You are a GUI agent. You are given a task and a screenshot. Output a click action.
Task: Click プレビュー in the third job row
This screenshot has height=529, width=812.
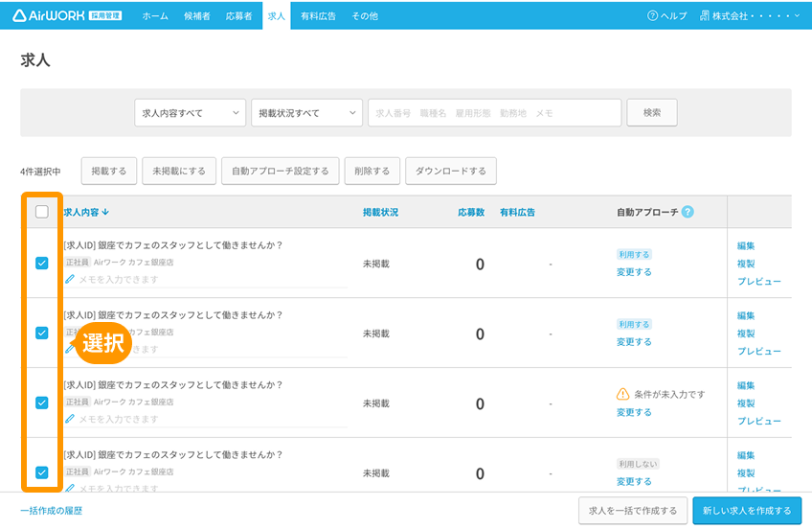pyautogui.click(x=759, y=422)
